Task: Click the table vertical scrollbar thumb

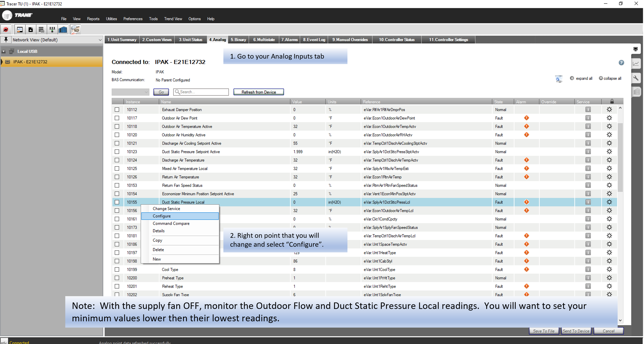Action: click(620, 157)
